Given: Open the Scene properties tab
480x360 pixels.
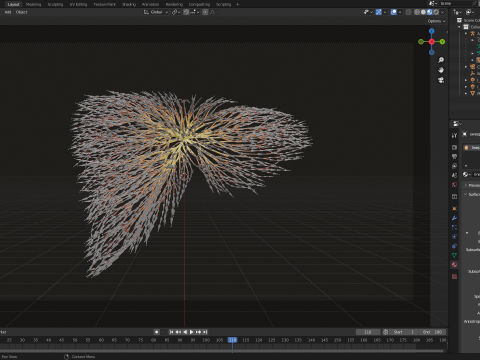Looking at the screenshot, I should (x=454, y=175).
